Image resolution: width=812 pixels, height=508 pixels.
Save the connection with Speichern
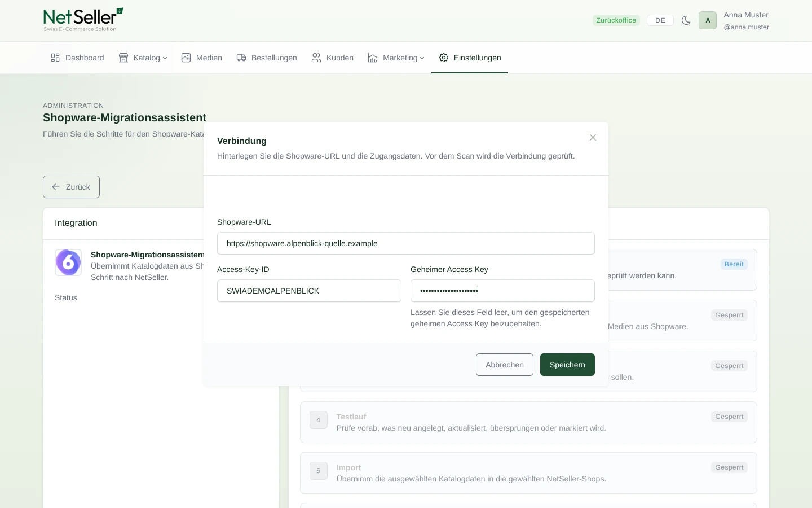click(x=567, y=365)
